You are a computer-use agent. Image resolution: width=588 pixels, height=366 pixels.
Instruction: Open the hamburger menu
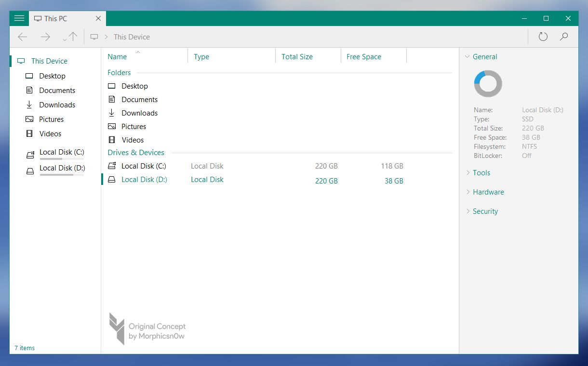(19, 18)
